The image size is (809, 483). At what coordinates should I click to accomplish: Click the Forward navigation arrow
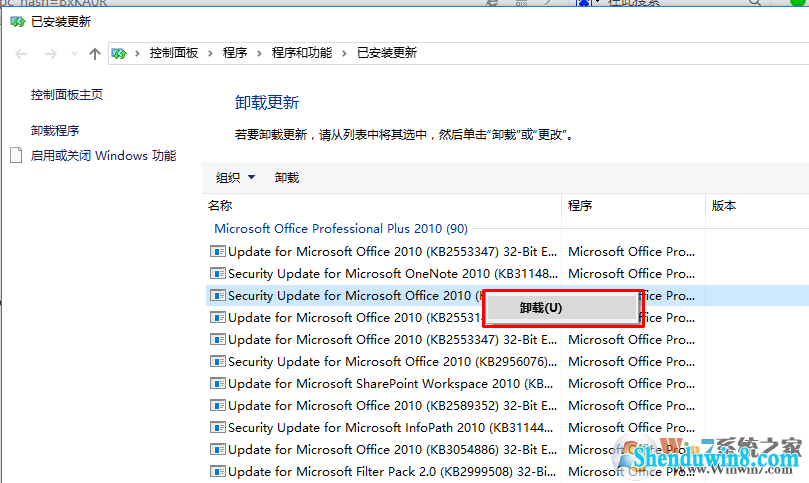[51, 54]
